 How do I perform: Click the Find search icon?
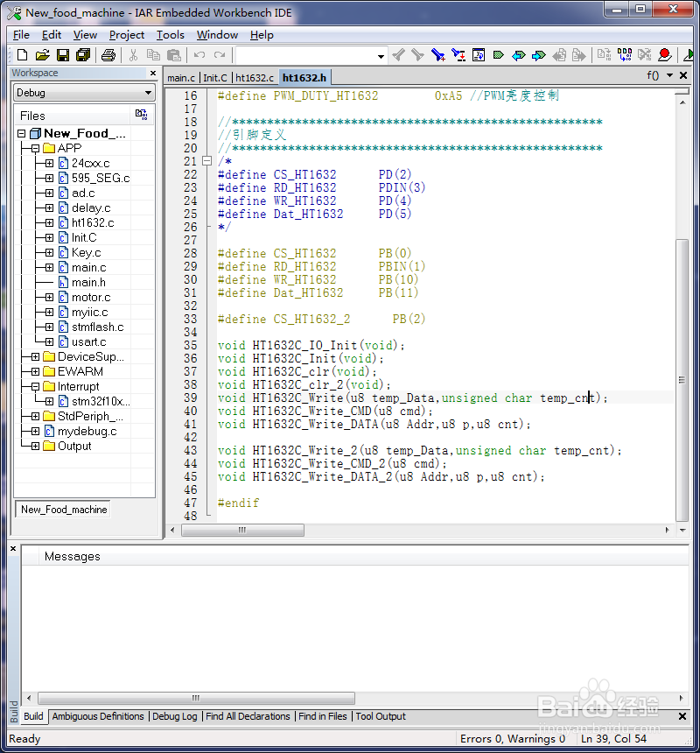tap(438, 55)
